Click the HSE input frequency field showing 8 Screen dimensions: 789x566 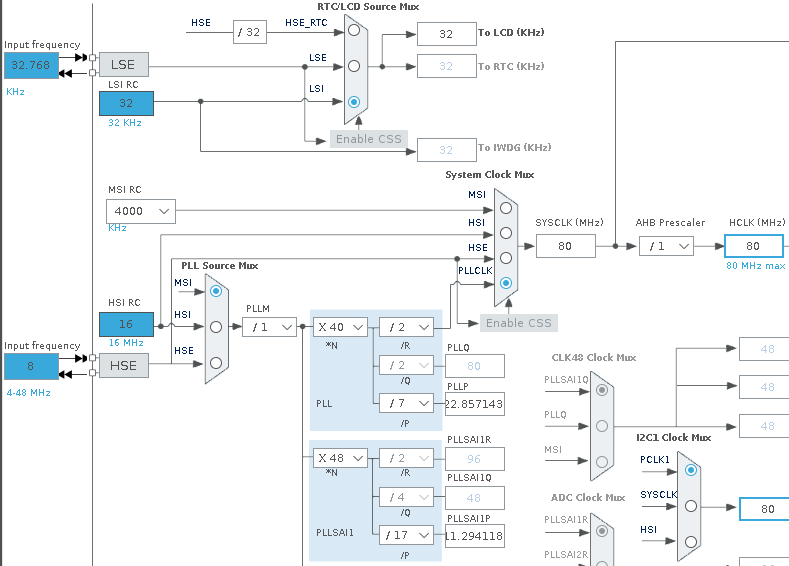30,367
